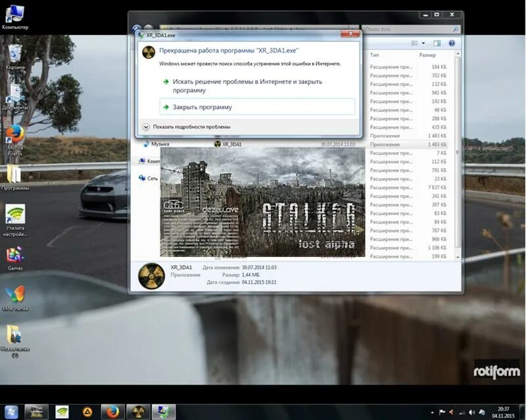Click the file list scroll-down arrow

click(458, 256)
